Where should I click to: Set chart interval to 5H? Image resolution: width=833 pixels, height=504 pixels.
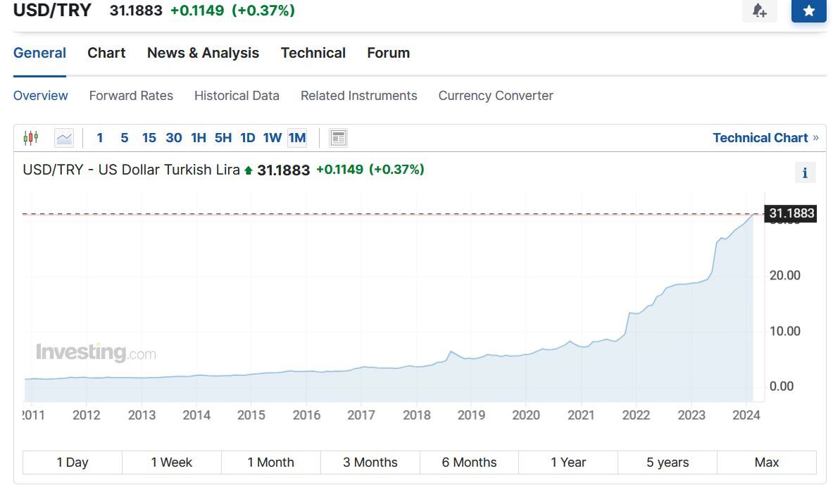[x=223, y=138]
